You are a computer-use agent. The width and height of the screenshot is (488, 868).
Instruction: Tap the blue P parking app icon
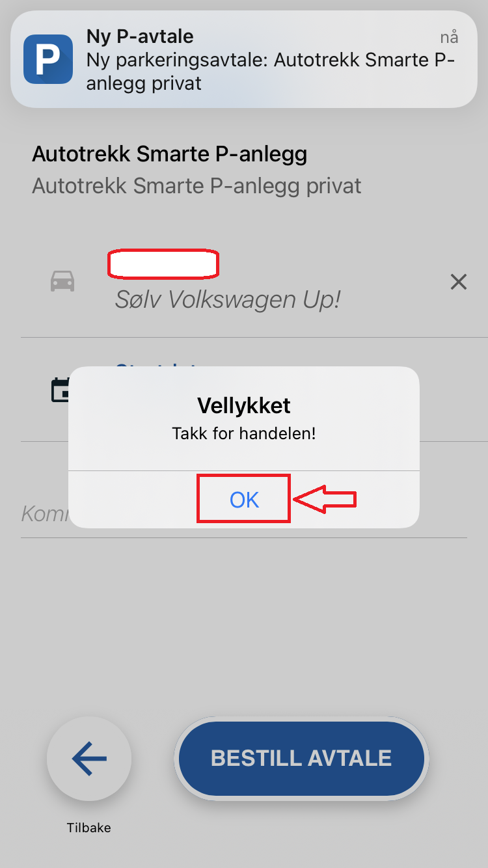coord(48,59)
